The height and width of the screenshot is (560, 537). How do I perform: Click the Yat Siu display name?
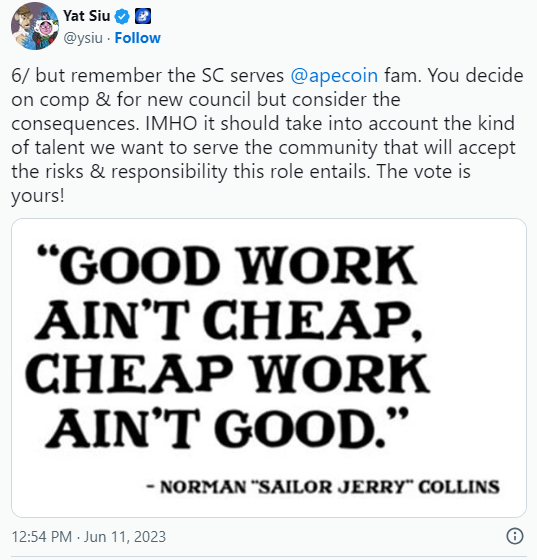click(x=87, y=16)
